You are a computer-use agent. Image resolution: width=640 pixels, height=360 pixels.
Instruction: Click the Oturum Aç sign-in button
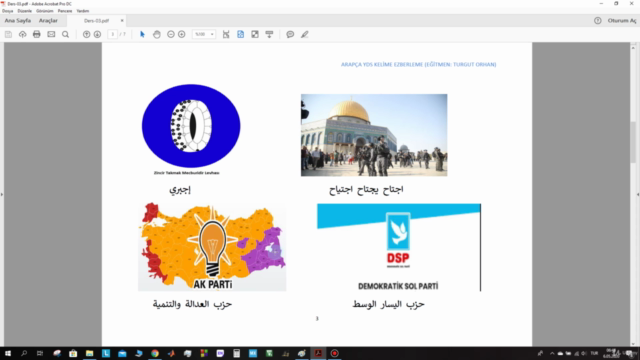pyautogui.click(x=622, y=20)
